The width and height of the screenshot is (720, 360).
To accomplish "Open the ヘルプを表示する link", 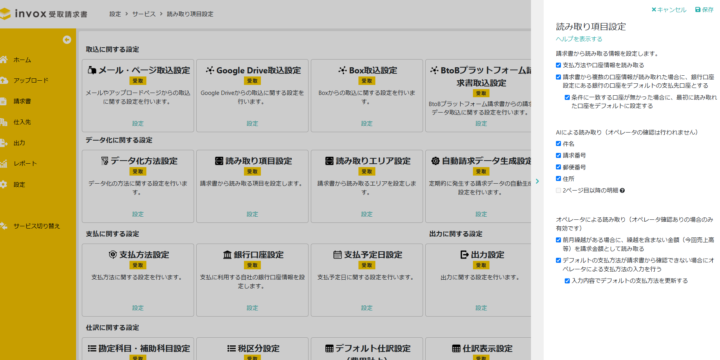I will click(x=579, y=39).
